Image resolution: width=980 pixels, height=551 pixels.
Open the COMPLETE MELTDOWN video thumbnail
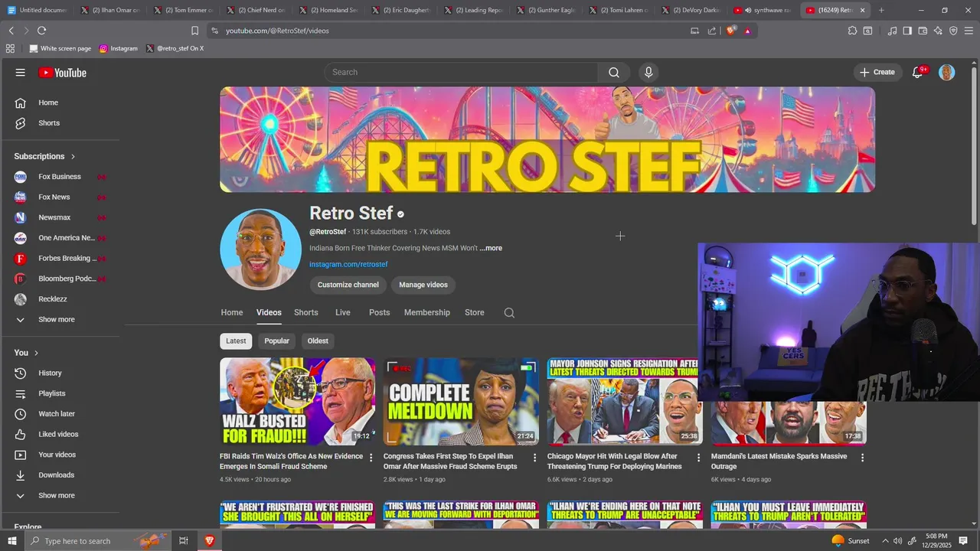[x=461, y=402]
